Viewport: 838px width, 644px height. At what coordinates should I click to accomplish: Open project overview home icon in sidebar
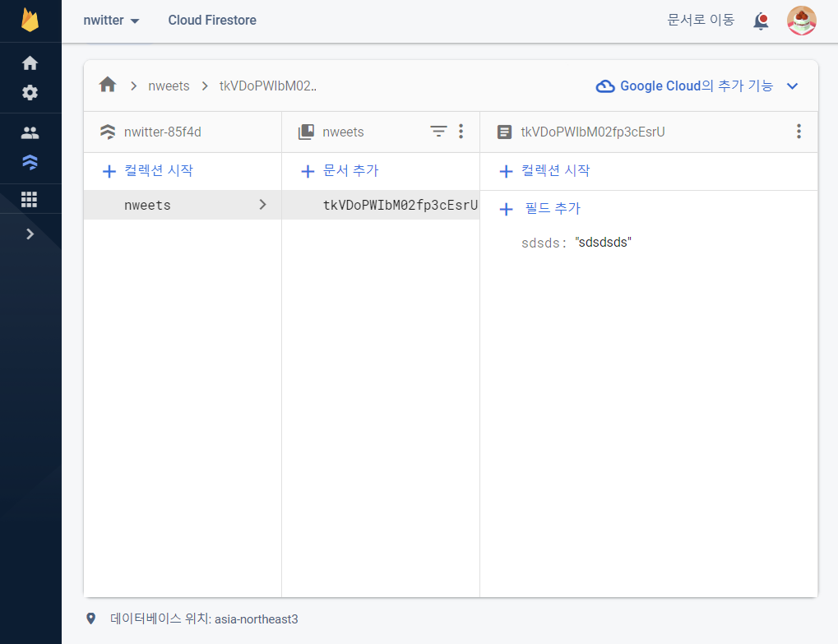(x=30, y=63)
